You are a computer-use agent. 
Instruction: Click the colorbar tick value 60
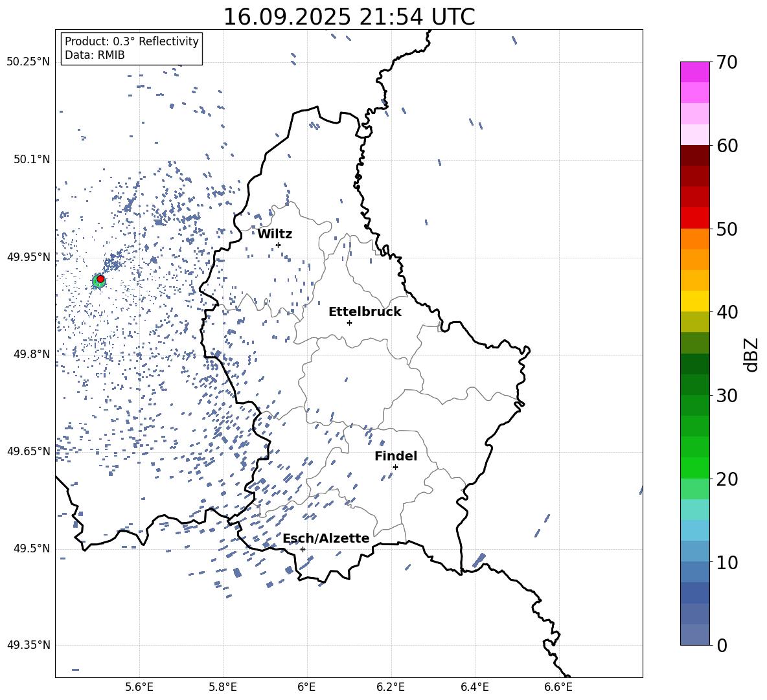[x=726, y=146]
